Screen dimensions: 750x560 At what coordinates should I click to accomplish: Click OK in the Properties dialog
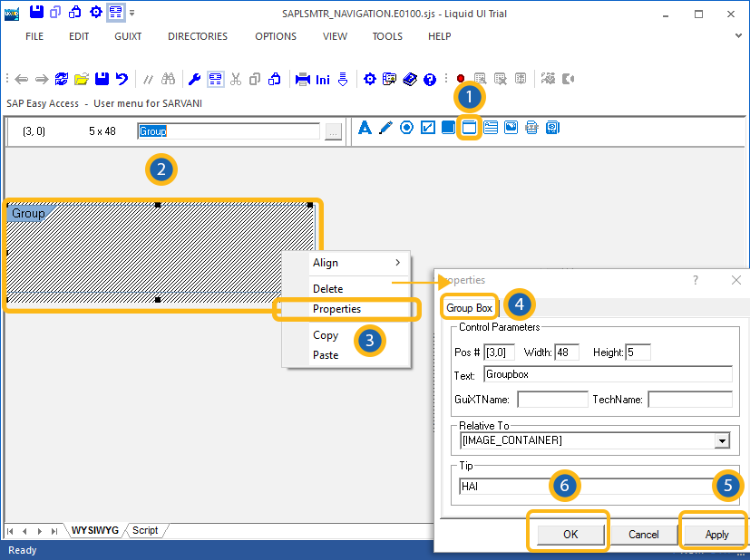pos(570,535)
